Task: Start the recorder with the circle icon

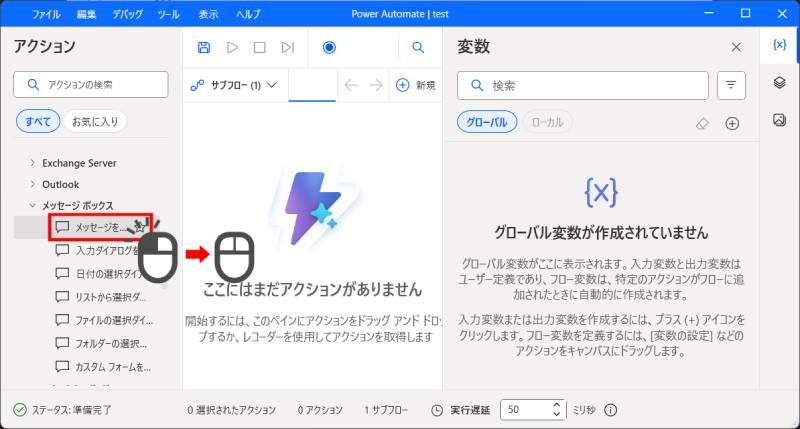Action: [329, 47]
